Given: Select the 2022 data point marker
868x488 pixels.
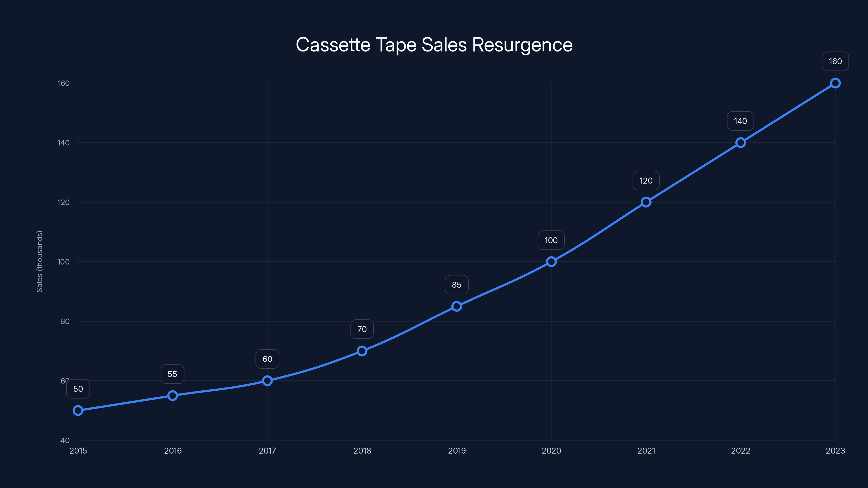Looking at the screenshot, I should 741,142.
